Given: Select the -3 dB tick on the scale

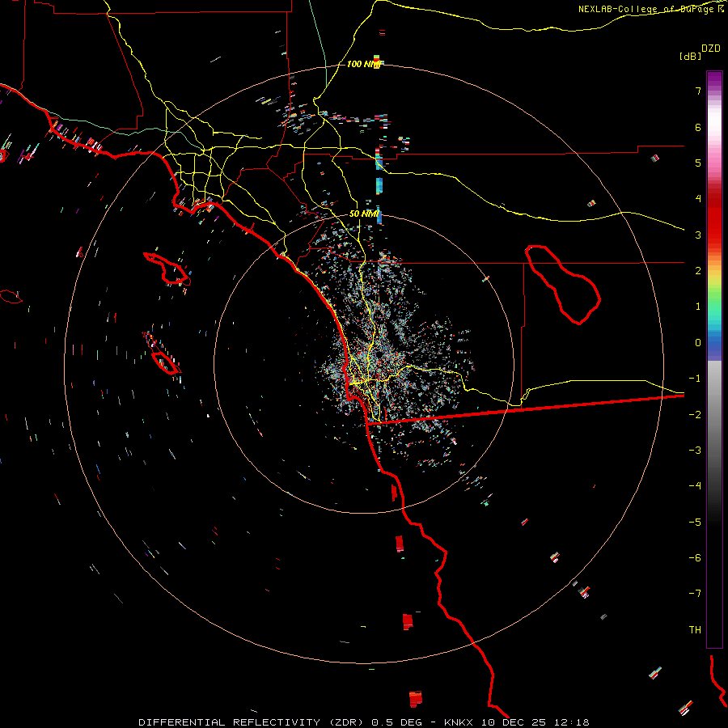Looking at the screenshot, I should (x=695, y=451).
